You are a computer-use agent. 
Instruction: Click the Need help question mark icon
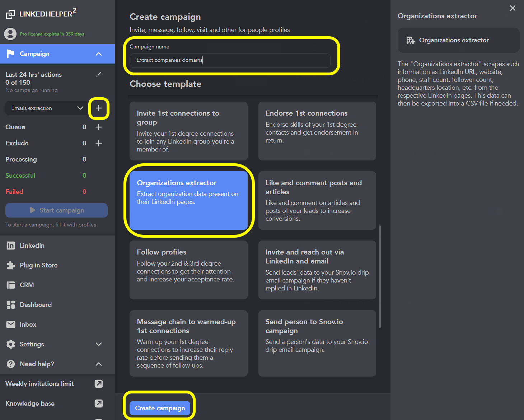click(11, 364)
